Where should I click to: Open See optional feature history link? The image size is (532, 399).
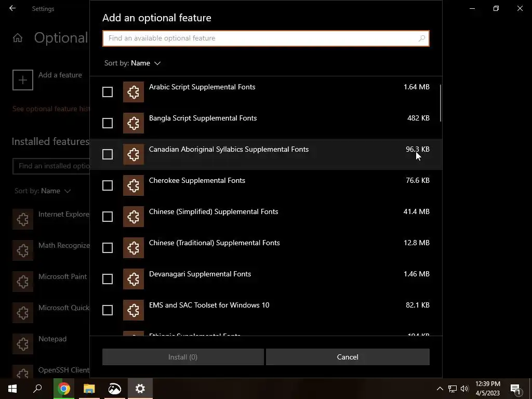point(51,109)
